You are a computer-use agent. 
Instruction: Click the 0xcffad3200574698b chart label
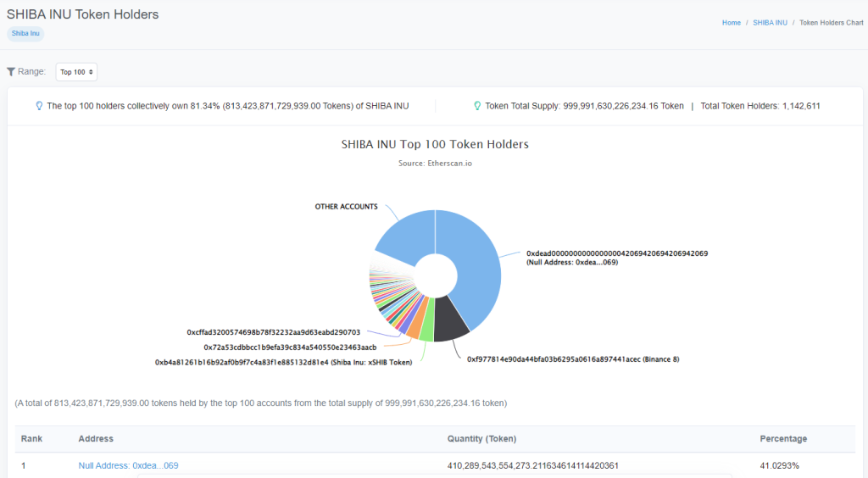[x=274, y=332]
